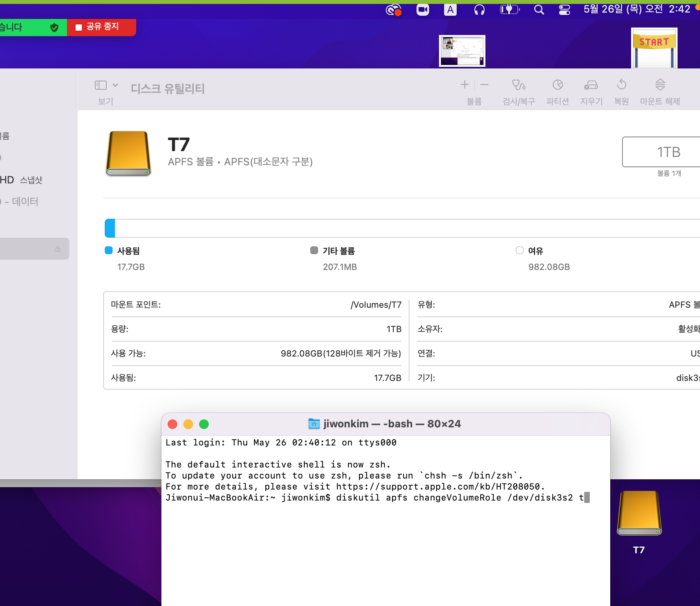
Task: Click the Creative Cloud menu bar icon
Action: click(393, 9)
